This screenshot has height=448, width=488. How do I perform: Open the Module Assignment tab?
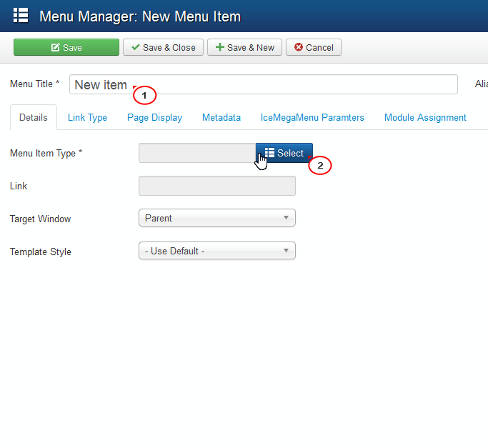click(425, 117)
